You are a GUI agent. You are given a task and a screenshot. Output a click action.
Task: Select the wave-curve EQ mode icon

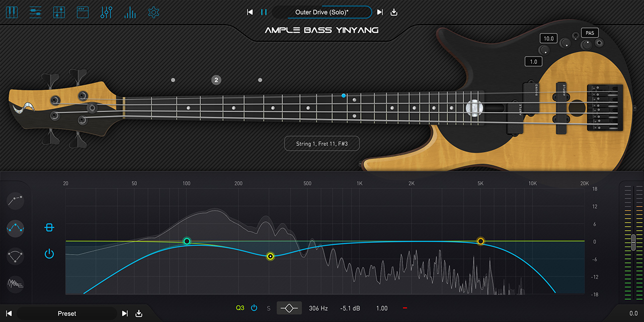[x=16, y=228]
